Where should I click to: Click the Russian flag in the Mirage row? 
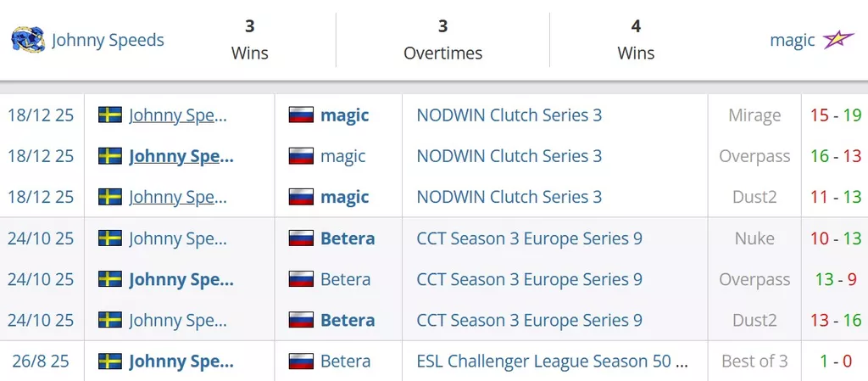(302, 115)
